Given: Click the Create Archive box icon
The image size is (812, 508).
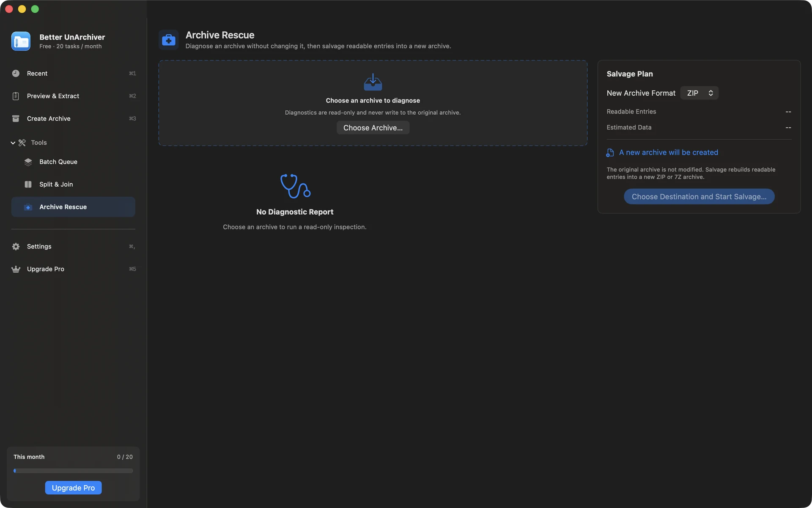Looking at the screenshot, I should (16, 119).
